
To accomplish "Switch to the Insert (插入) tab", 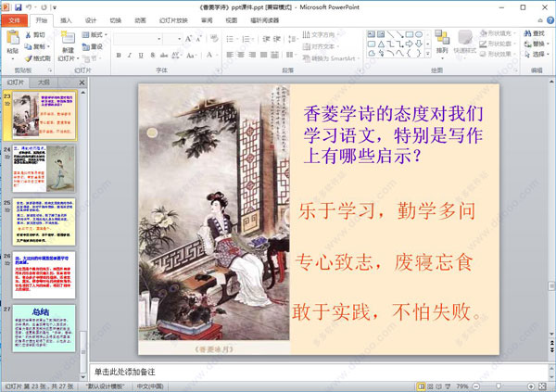I will point(66,20).
